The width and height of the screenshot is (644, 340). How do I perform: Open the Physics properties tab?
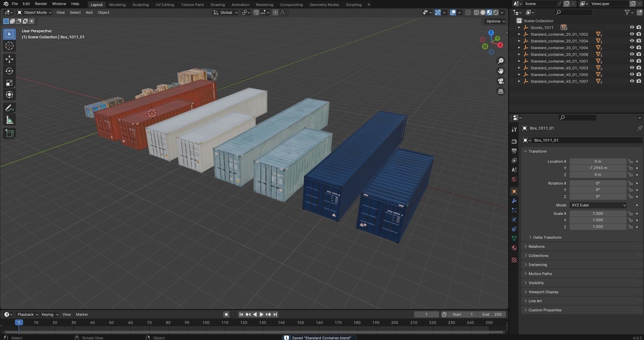514,220
